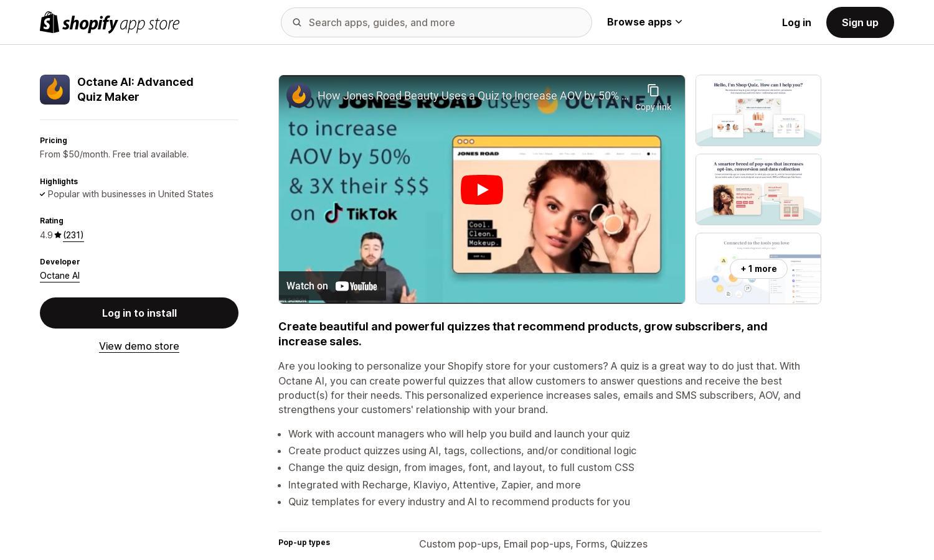This screenshot has width=934, height=560.
Task: Open the Log in menu link
Action: (796, 22)
